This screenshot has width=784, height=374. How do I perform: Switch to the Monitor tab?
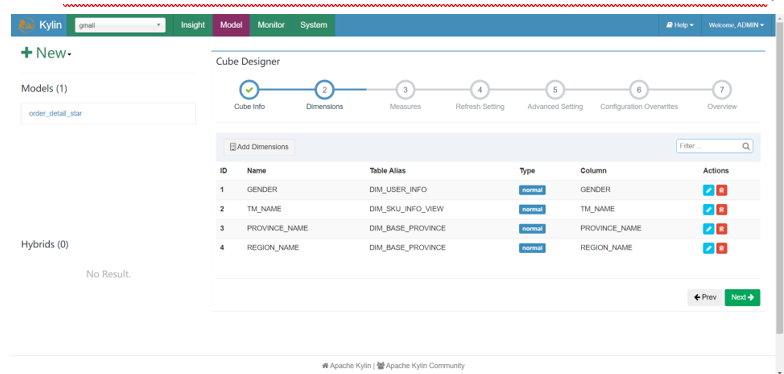pos(271,25)
